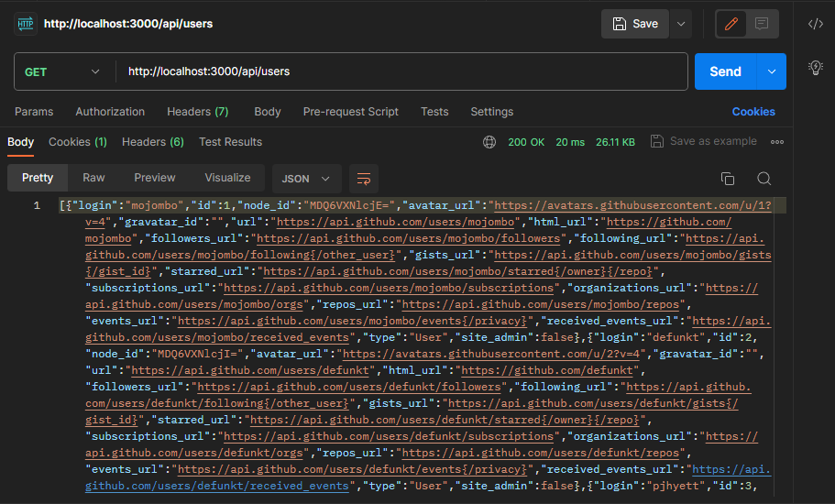Click the 200 OK status text

pyautogui.click(x=526, y=142)
